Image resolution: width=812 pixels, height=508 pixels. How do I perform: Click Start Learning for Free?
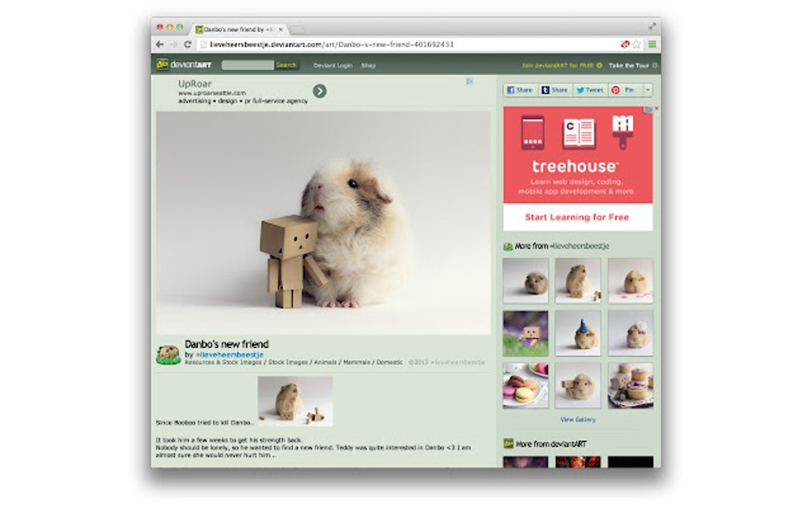[577, 217]
